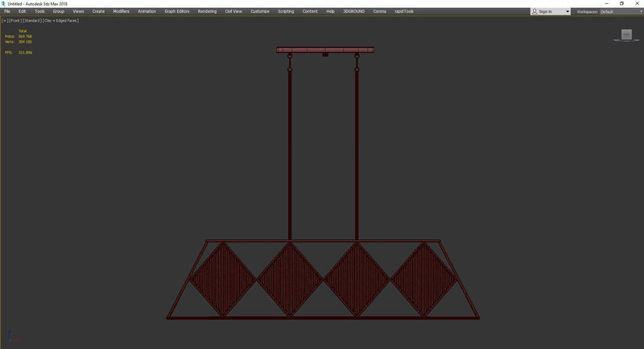
Task: Open the [Standard] viewport quality menu
Action: [x=32, y=20]
